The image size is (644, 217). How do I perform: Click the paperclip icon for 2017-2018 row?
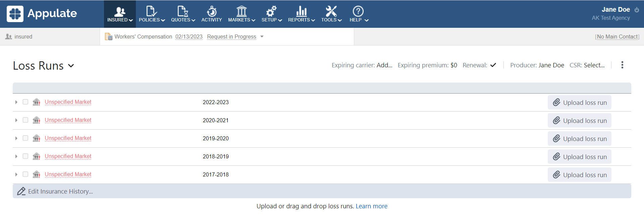[556, 174]
